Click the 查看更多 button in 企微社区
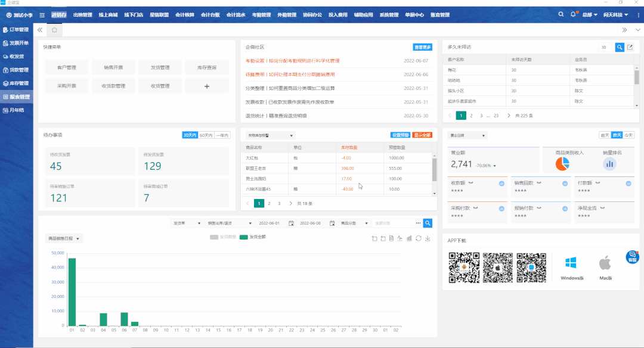The image size is (644, 348). tap(422, 47)
